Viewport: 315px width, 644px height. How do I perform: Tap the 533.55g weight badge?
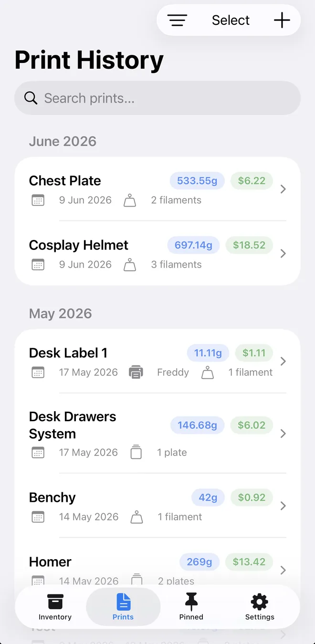[x=197, y=181]
